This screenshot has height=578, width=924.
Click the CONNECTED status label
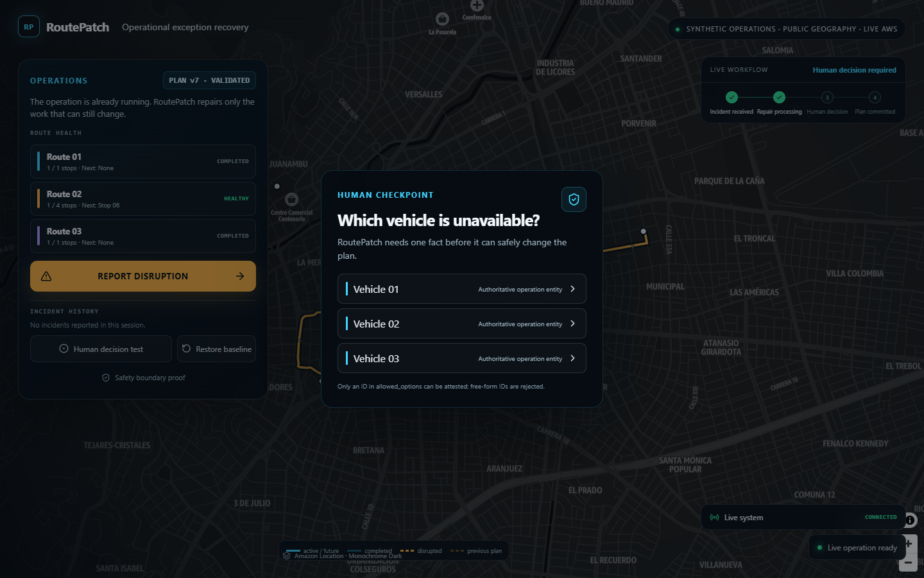point(880,517)
